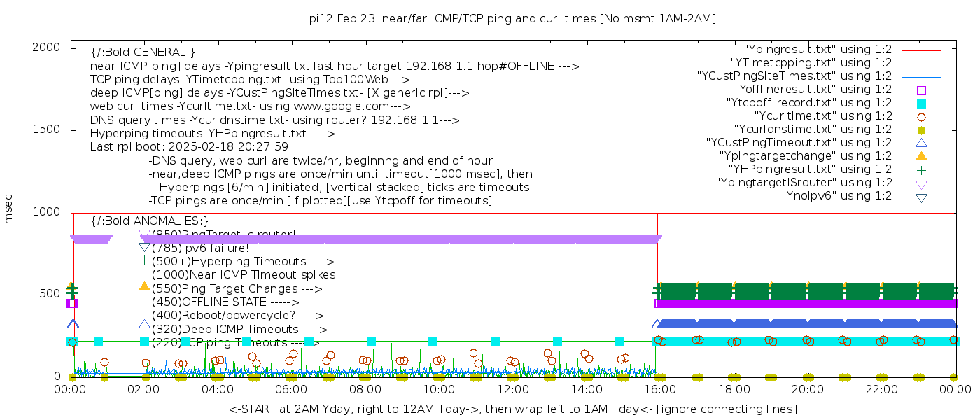Image resolution: width=980 pixels, height=420 pixels.
Task: Pick the green plus marker beside "YHPpingresult.txt"
Action: tap(921, 169)
